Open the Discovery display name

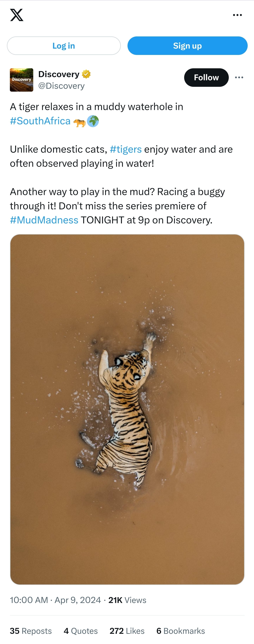point(59,74)
